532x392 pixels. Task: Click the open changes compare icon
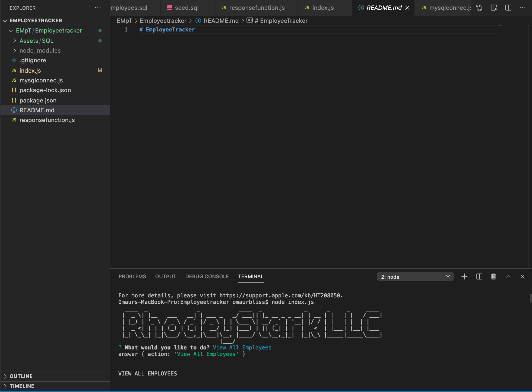tap(479, 8)
